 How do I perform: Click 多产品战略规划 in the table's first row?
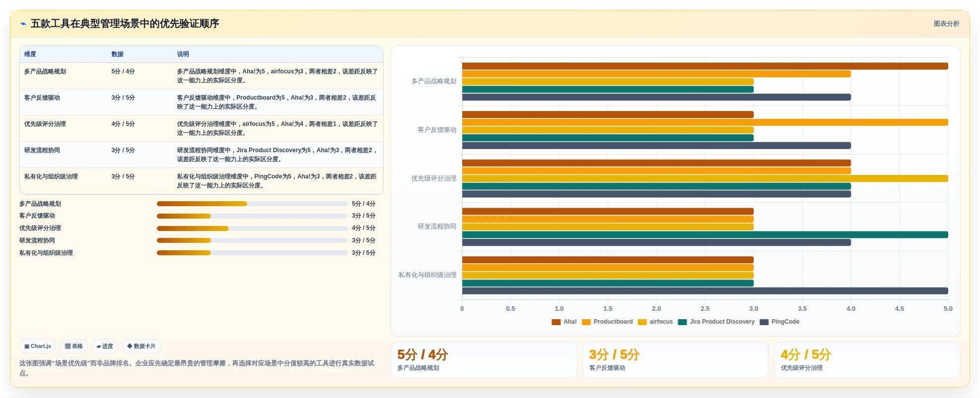(45, 71)
